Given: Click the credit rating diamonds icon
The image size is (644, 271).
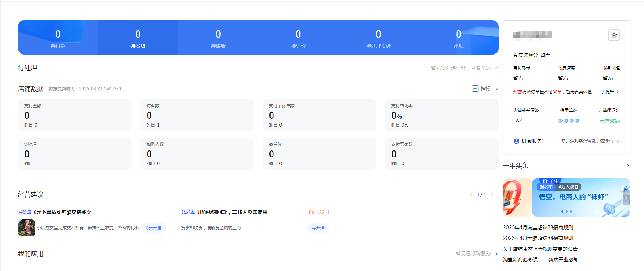Looking at the screenshot, I should click(x=568, y=121).
